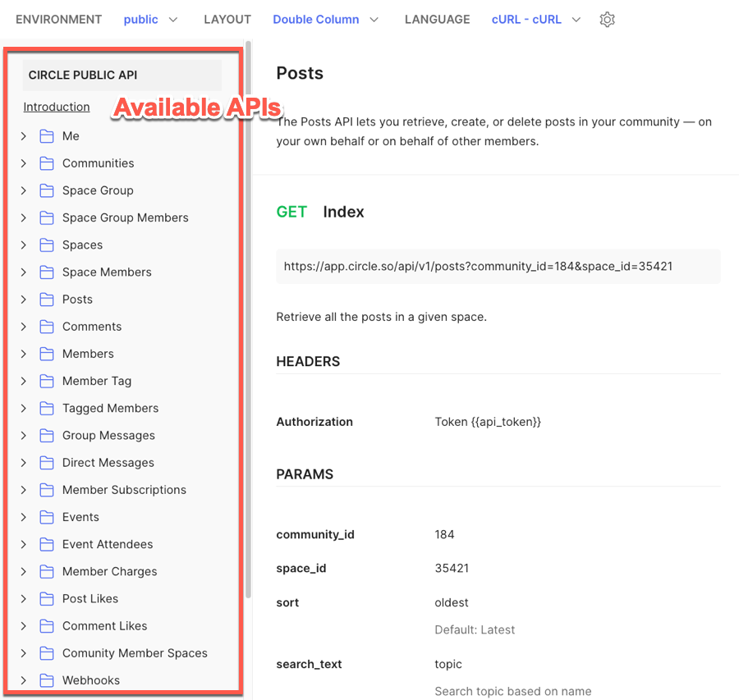Expand the Member Tag chevron

(x=24, y=381)
